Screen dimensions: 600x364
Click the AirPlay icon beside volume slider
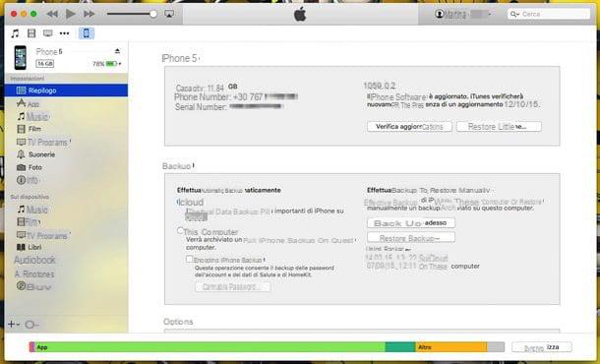(169, 14)
